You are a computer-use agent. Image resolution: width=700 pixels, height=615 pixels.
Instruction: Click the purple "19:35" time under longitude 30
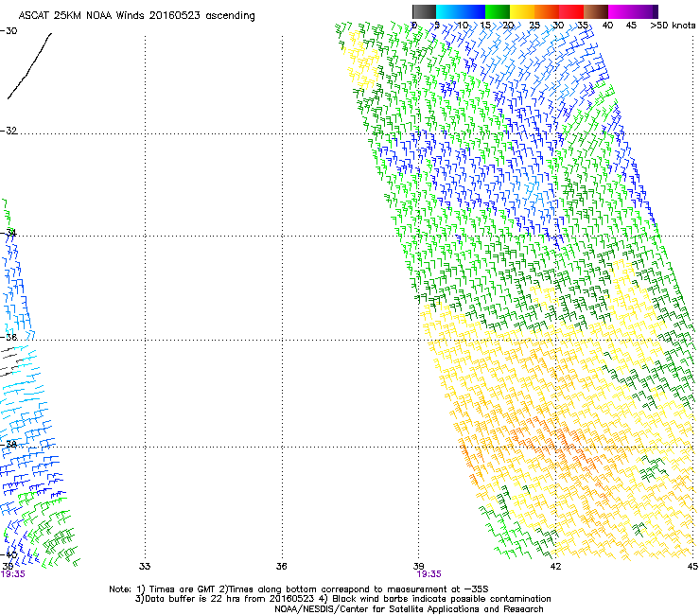(x=13, y=574)
